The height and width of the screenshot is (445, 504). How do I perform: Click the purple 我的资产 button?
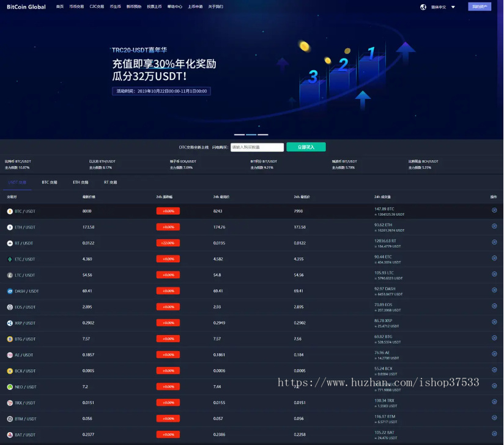(x=480, y=7)
